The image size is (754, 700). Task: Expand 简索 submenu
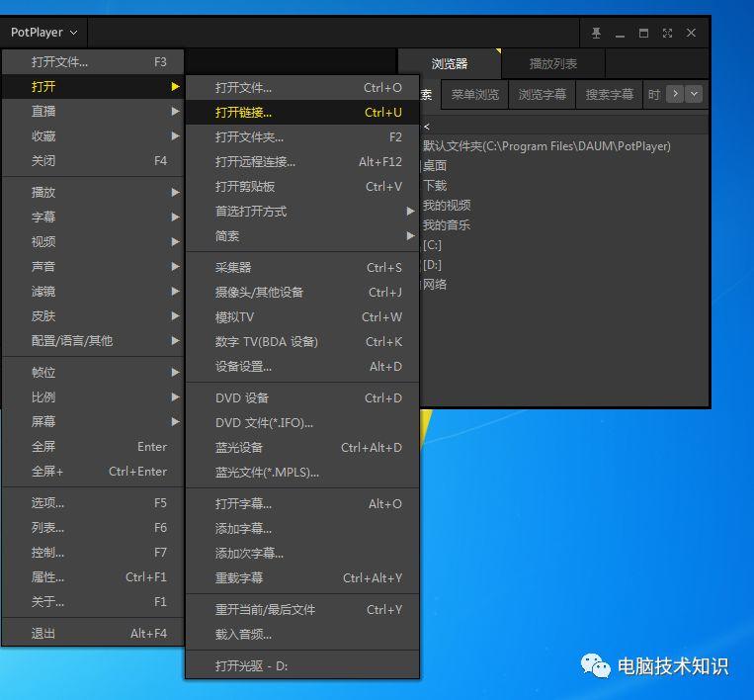click(302, 236)
